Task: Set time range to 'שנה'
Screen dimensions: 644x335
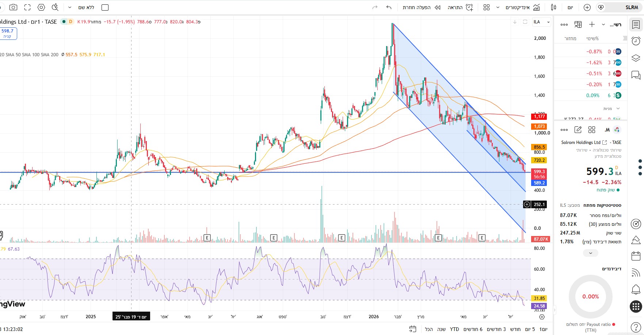Action: tap(441, 329)
